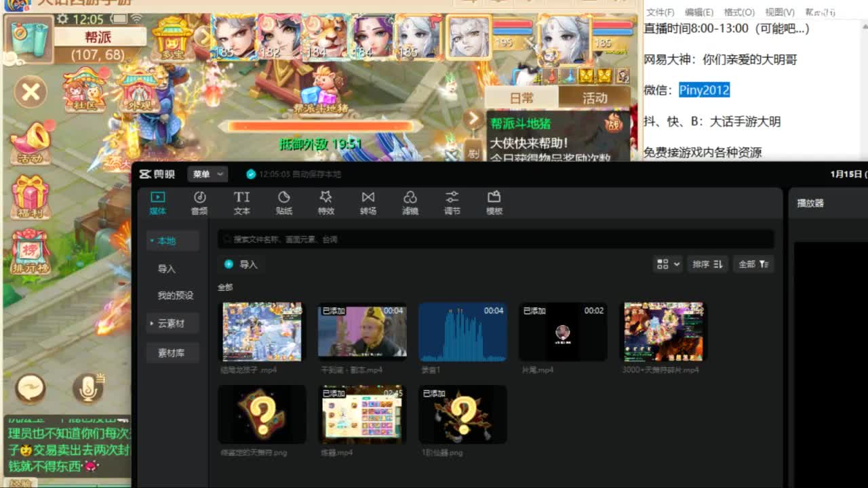Open the 排序 sort options
The width and height of the screenshot is (868, 488).
click(x=708, y=264)
